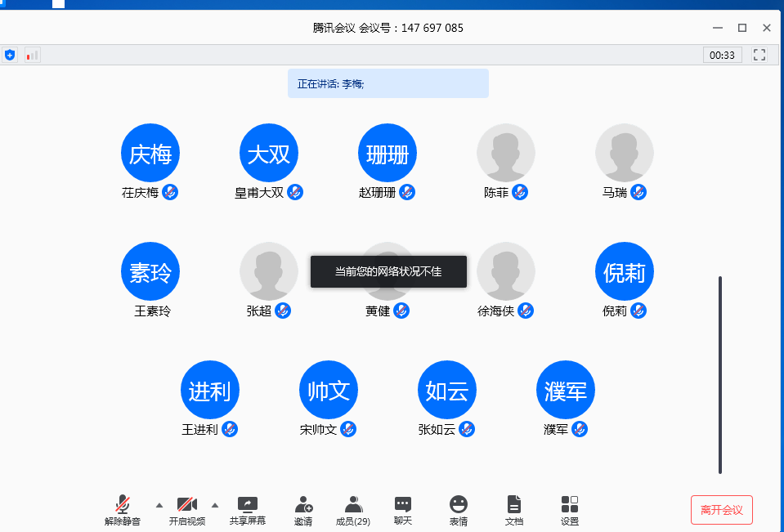Click microphone icon next to 陈菲
The width and height of the screenshot is (784, 532).
tap(520, 192)
